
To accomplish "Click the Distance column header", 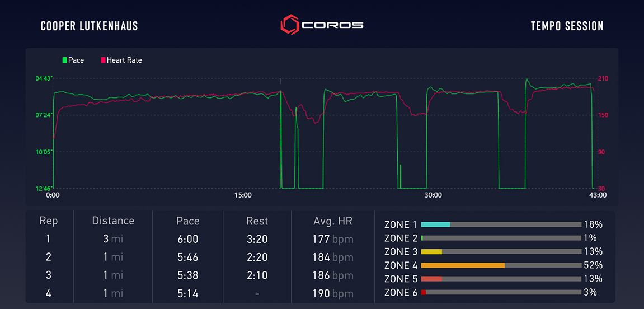I will (113, 221).
